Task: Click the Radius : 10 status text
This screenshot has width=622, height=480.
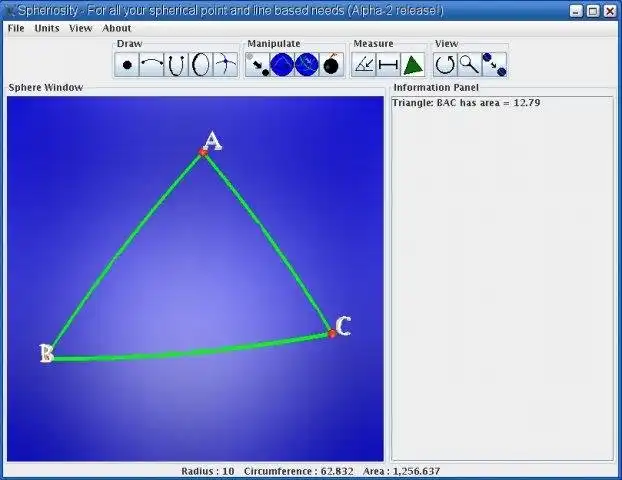Action: point(208,471)
